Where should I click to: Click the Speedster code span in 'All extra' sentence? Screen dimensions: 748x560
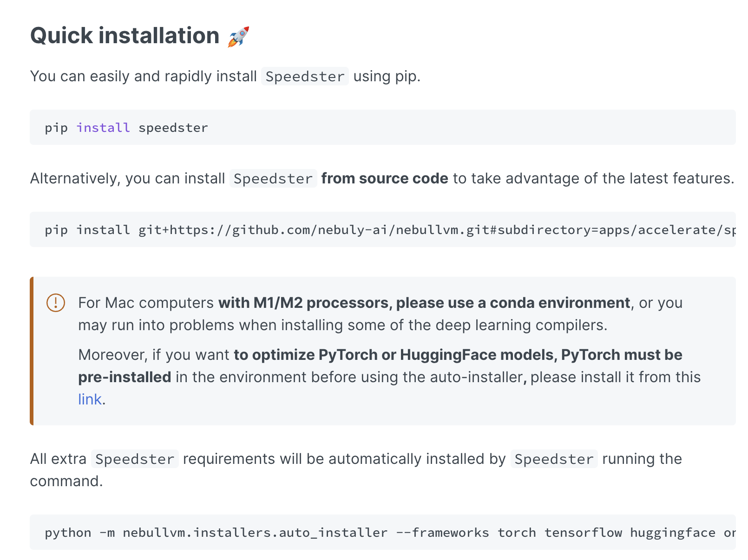135,459
